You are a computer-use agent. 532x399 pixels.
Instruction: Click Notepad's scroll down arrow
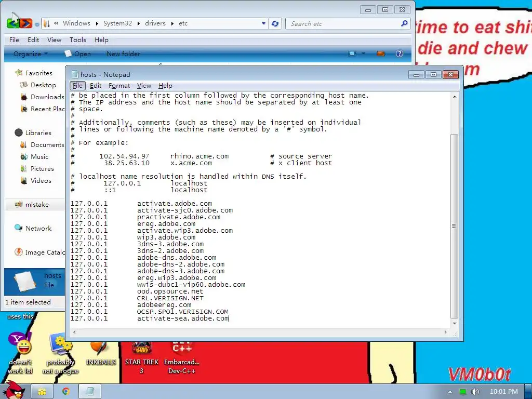tap(454, 323)
